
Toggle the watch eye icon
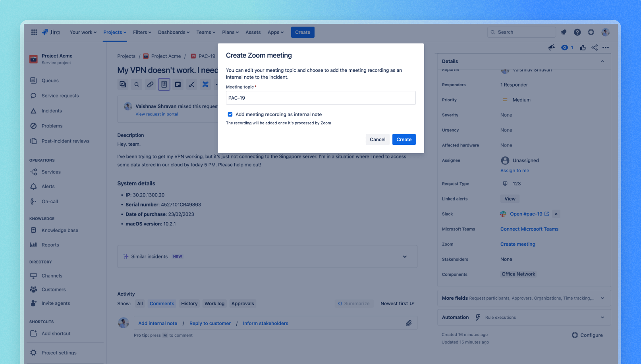[x=564, y=48]
